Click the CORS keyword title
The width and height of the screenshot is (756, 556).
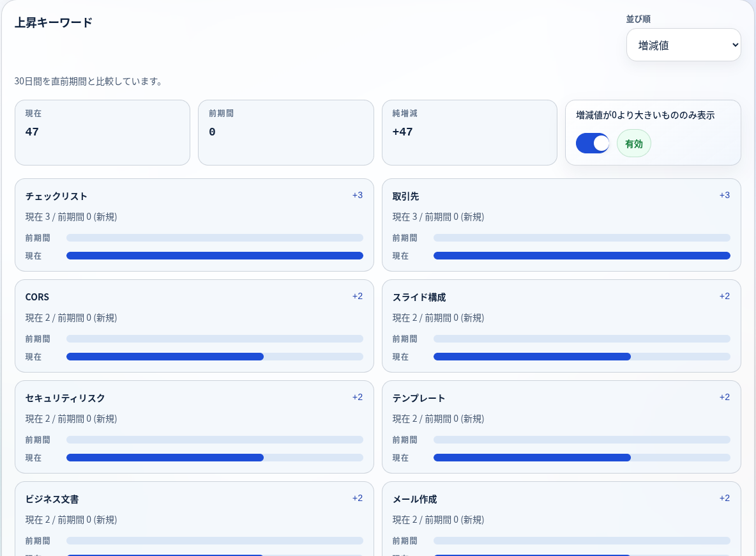pos(37,297)
